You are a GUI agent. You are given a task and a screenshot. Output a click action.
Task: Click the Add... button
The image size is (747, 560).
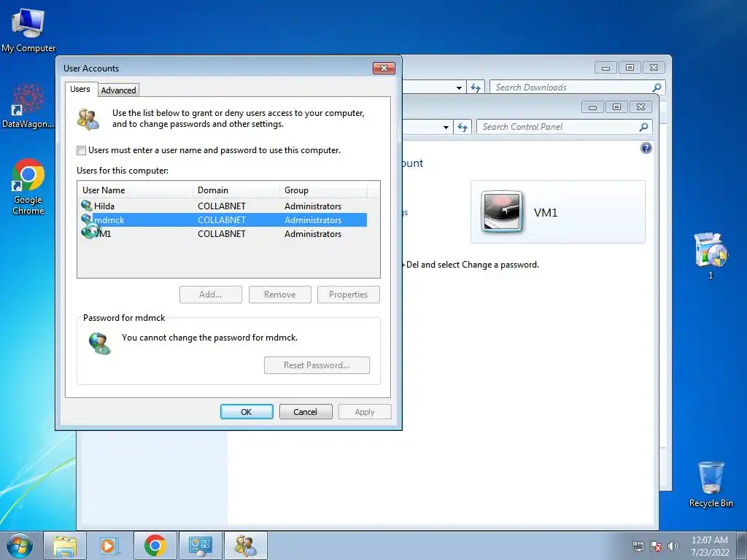tap(211, 295)
